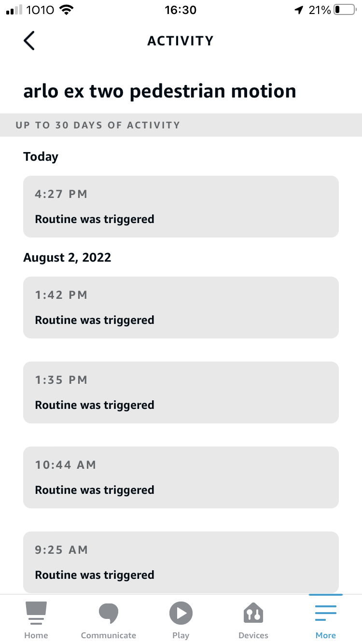Open the 1:42 PM routine entry

181,308
